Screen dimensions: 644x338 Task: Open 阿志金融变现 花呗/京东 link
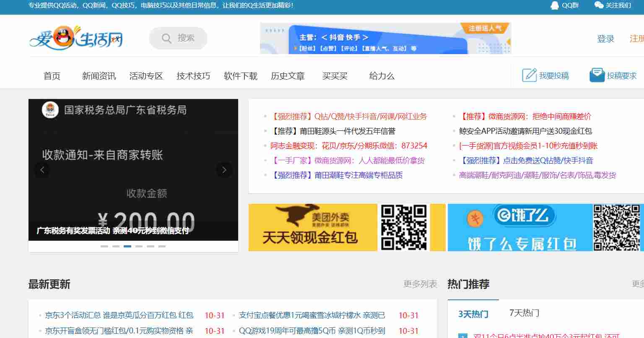pos(349,146)
